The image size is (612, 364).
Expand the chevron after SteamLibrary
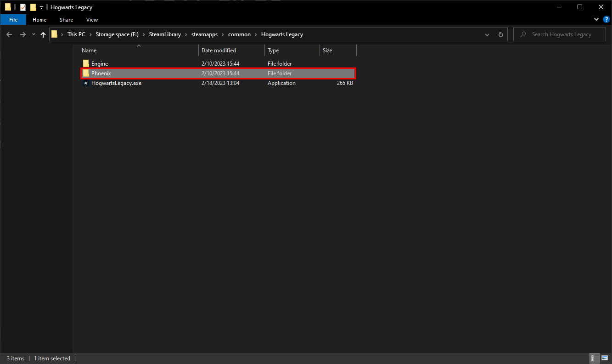[186, 34]
